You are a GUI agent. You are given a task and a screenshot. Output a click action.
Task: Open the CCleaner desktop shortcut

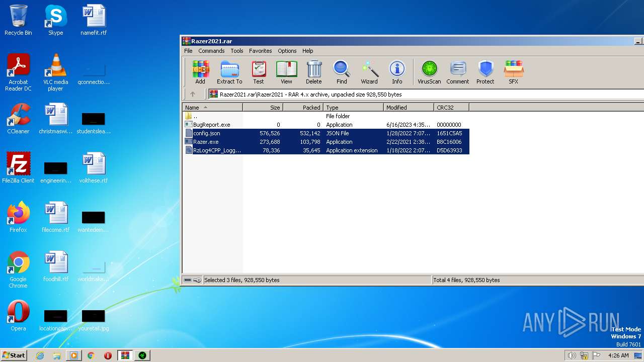[18, 119]
